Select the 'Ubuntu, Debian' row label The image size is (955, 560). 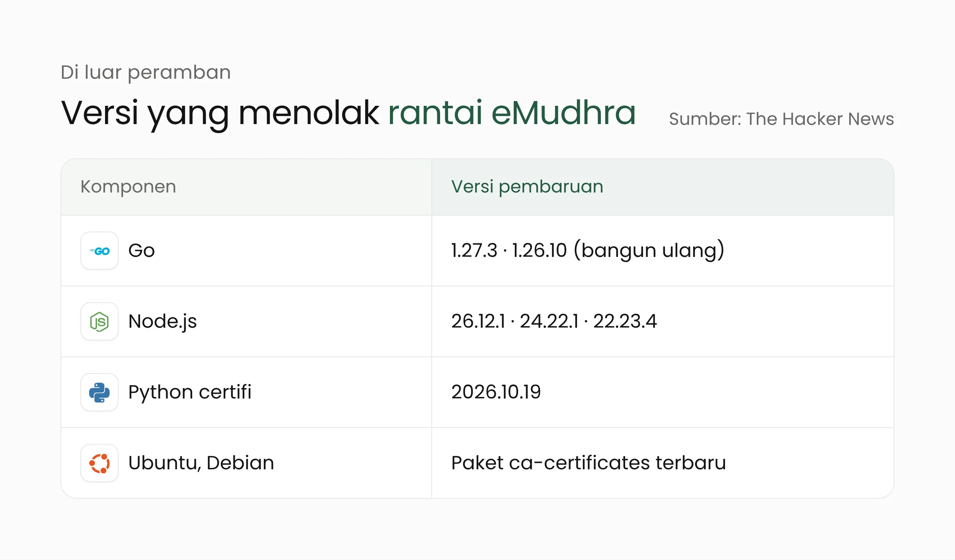tap(201, 463)
